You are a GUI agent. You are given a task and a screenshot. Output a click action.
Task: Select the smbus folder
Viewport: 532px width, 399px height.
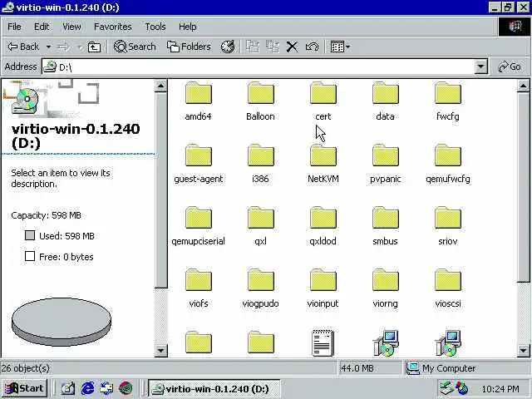click(386, 218)
